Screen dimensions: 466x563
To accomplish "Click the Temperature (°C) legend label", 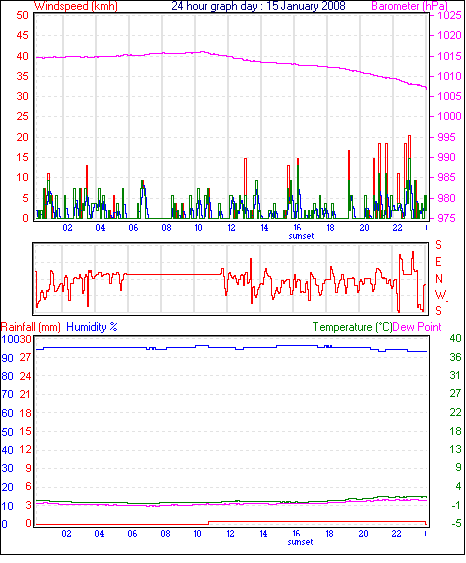I will coord(352,327).
